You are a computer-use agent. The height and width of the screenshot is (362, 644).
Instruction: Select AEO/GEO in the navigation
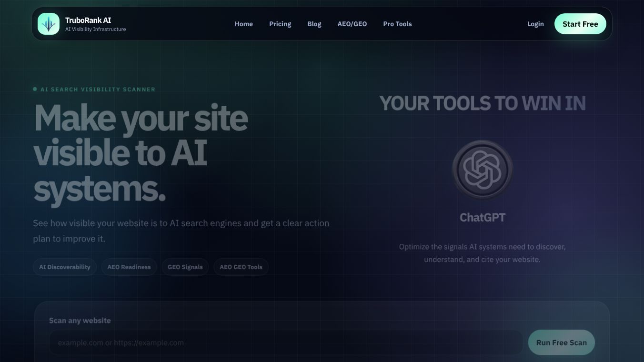click(352, 24)
